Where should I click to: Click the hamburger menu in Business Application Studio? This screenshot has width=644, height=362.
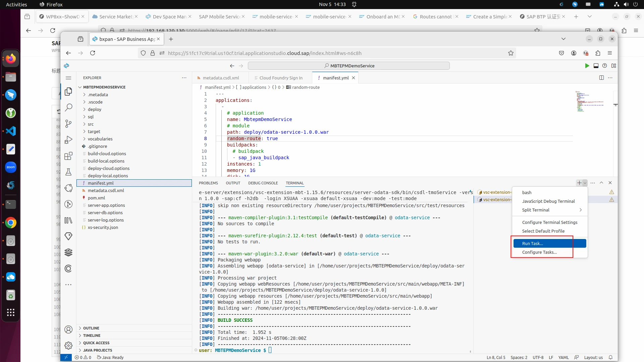(68, 78)
